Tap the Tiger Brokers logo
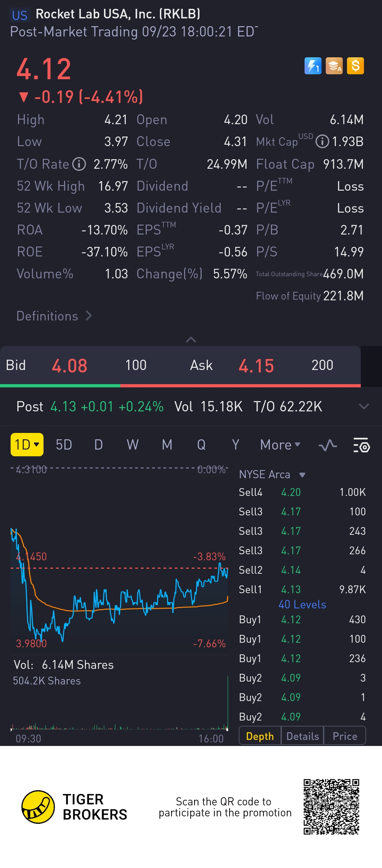 38,807
